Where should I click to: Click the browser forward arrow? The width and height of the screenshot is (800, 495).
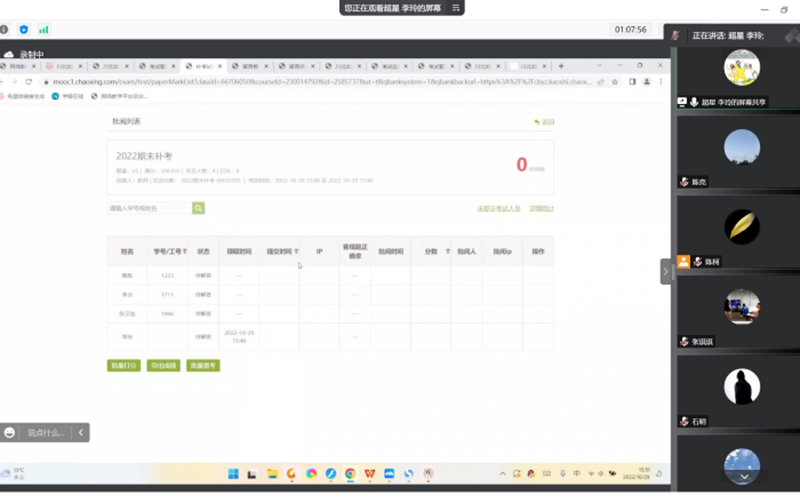[14, 82]
